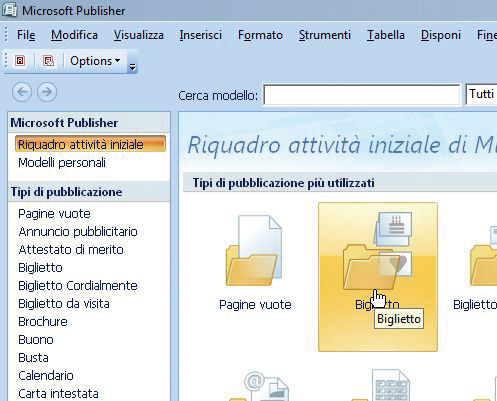The width and height of the screenshot is (497, 401).
Task: Choose Pagine vuote in the publication types list
Action: (x=54, y=214)
